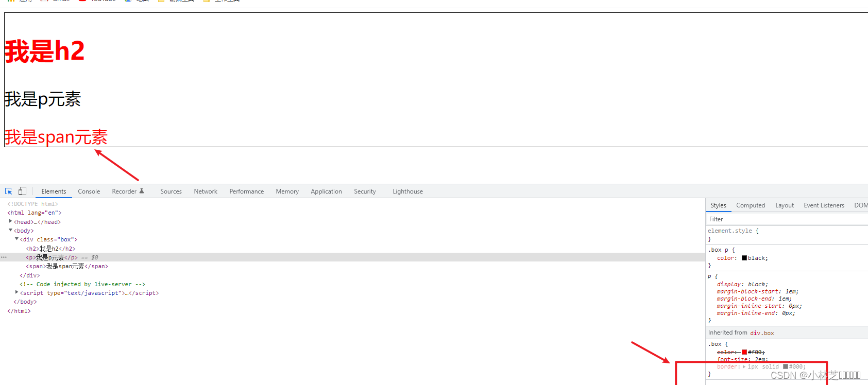Open the black color swatch picker

[744, 258]
